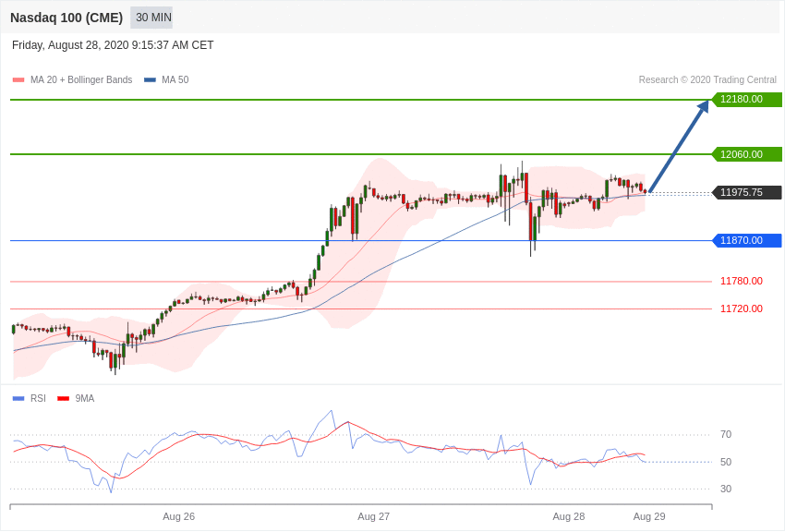Click the 30 MIN timeframe badge

pyautogui.click(x=151, y=18)
